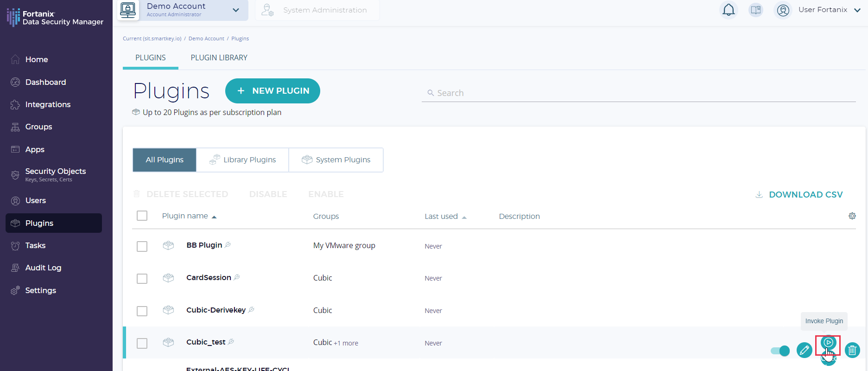Switch to Plugin Library tab
The image size is (868, 371).
coord(219,58)
